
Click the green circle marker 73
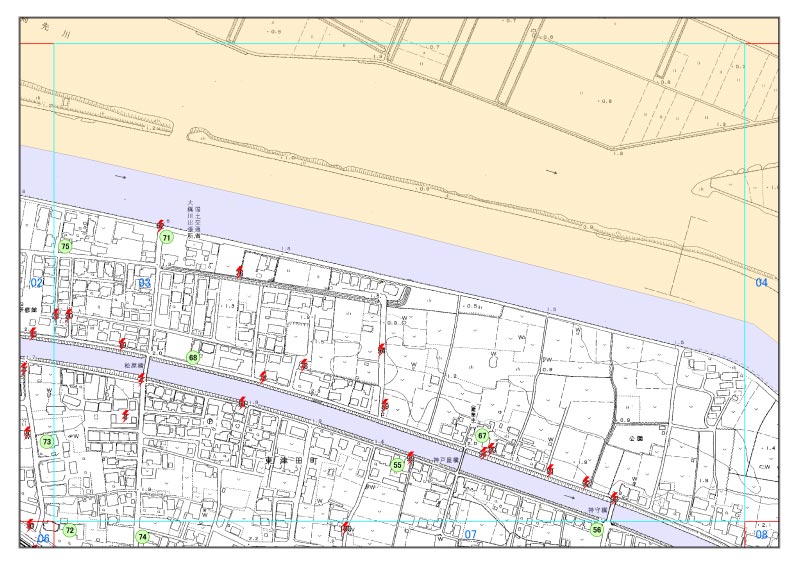(x=46, y=441)
